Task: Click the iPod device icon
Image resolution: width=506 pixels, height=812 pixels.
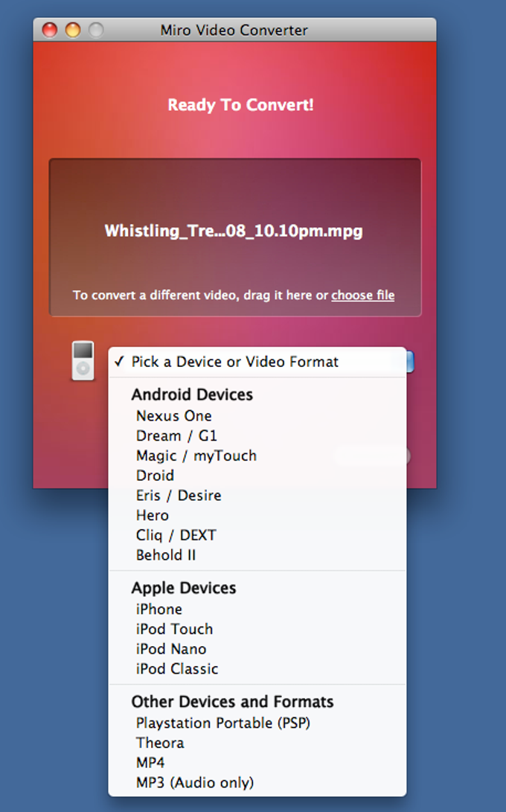Action: [x=83, y=360]
